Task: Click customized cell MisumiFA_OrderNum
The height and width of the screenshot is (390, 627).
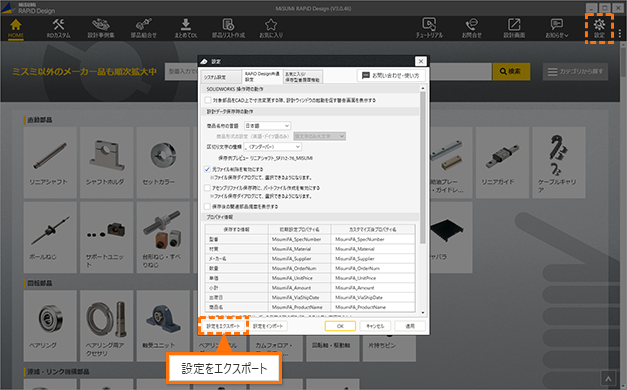Action: point(373,268)
